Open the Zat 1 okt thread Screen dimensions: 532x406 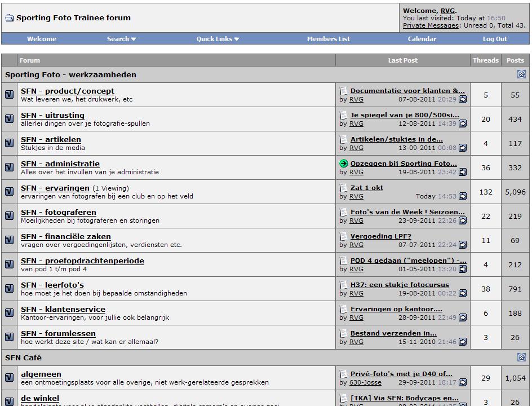[x=366, y=188]
